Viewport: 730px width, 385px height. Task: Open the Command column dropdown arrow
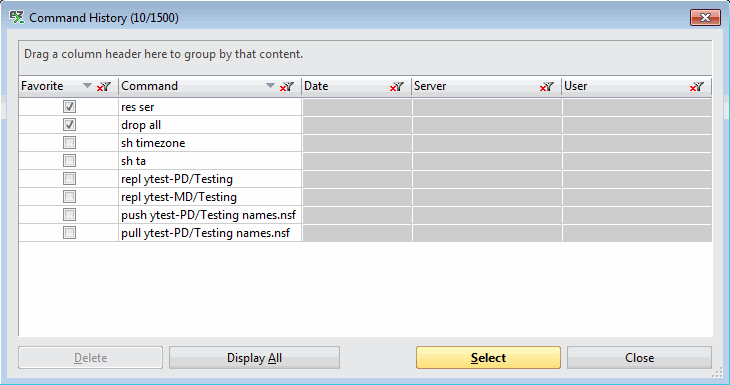point(270,86)
